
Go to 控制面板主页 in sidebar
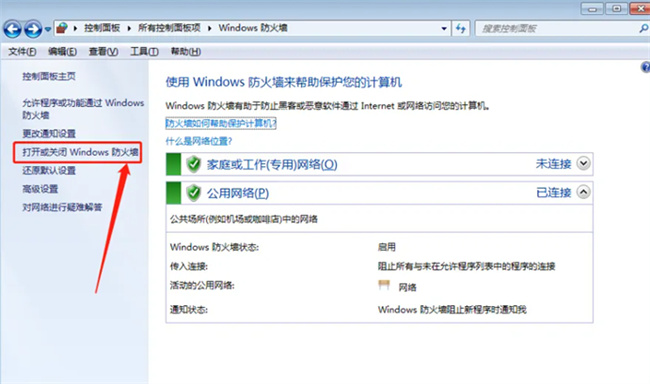coord(49,76)
